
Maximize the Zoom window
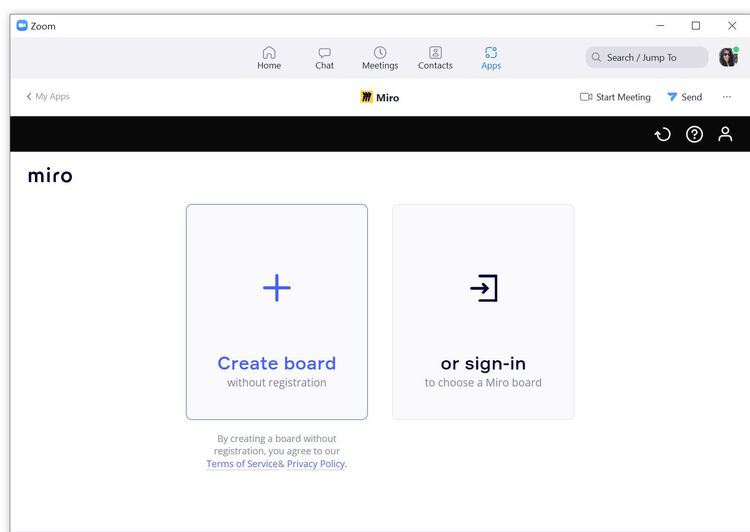[696, 26]
